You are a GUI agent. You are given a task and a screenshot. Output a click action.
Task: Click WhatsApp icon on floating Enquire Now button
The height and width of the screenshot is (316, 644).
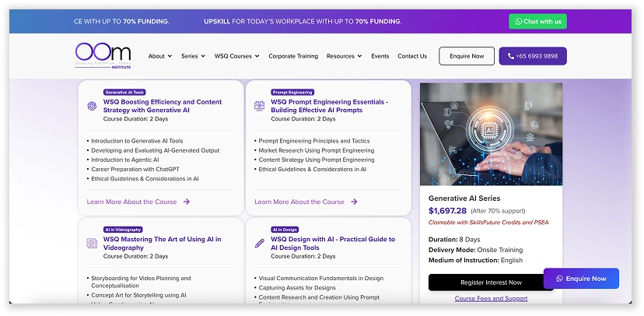pos(559,279)
